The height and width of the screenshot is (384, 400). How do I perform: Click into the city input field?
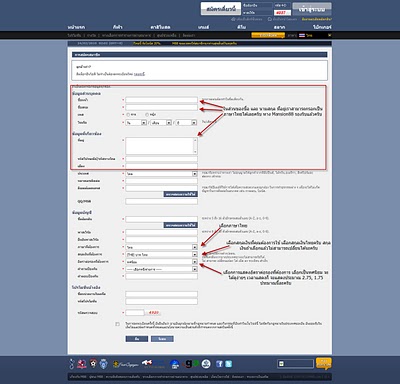pos(161,166)
